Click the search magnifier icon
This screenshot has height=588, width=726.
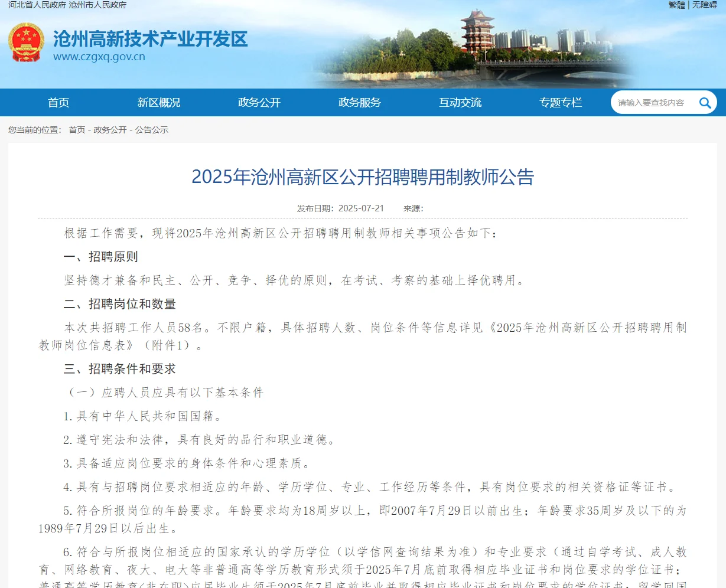pyautogui.click(x=705, y=103)
